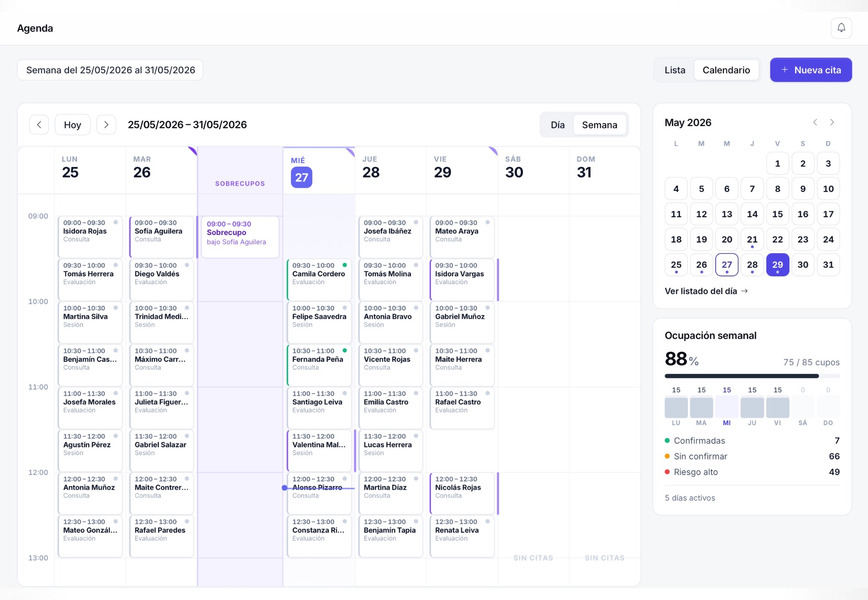Go to previous week arrow

coord(39,125)
